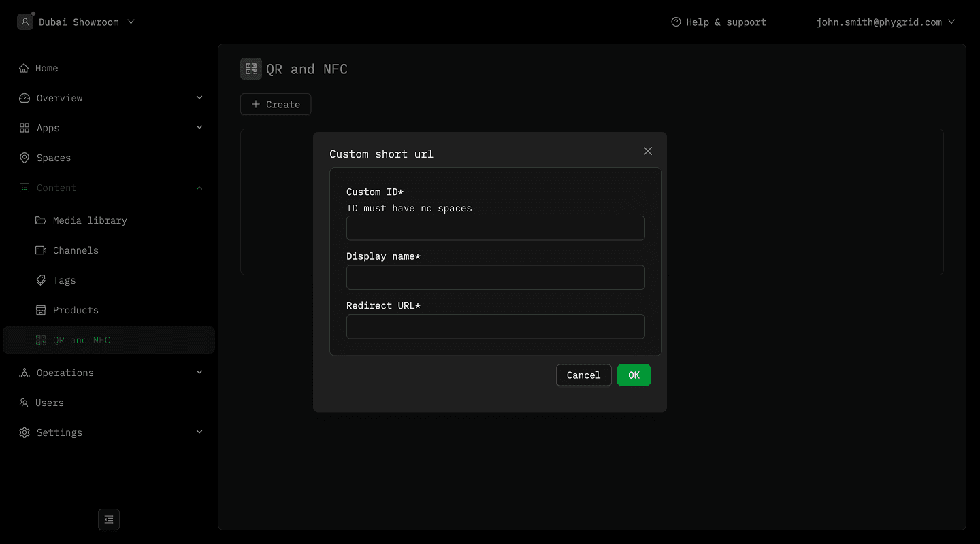Expand the Overview menu chevron
980x544 pixels.
tap(199, 98)
